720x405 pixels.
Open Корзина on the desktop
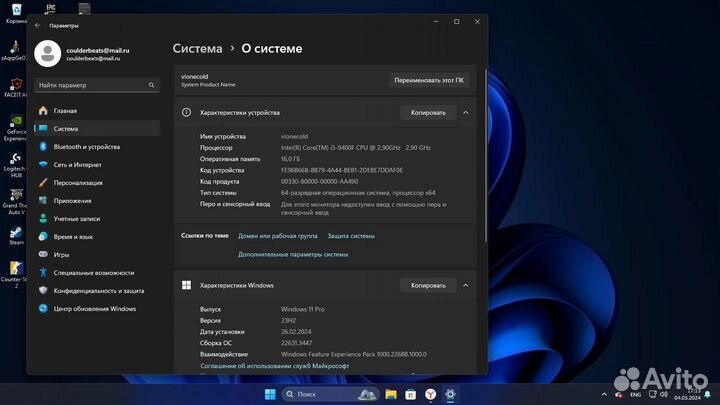click(x=16, y=13)
